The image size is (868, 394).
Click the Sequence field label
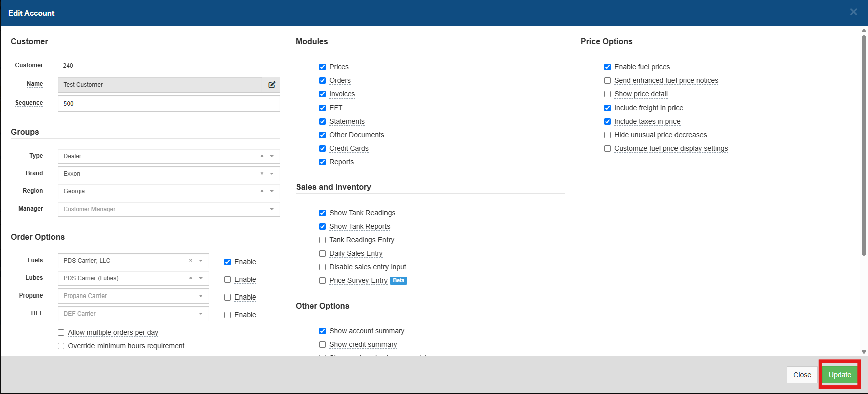click(29, 103)
